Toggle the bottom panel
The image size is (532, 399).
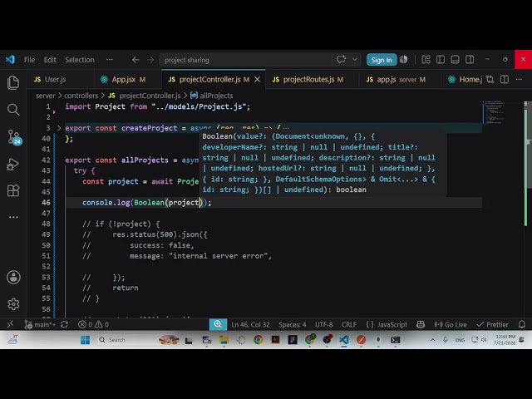455,59
